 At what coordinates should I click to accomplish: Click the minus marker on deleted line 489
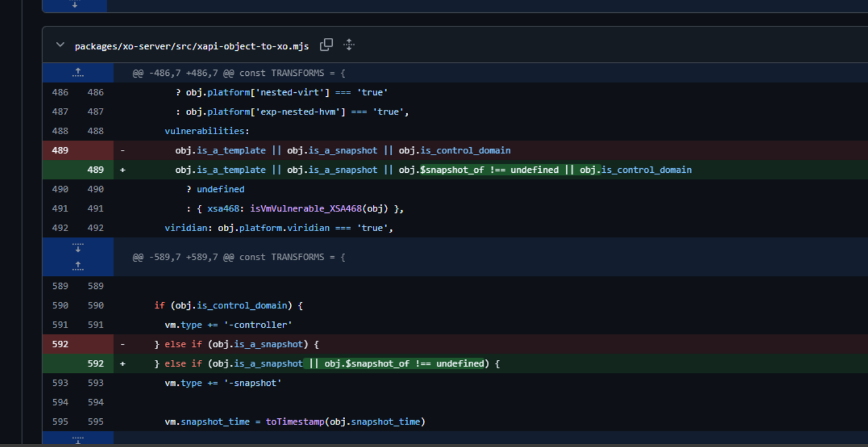click(122, 151)
